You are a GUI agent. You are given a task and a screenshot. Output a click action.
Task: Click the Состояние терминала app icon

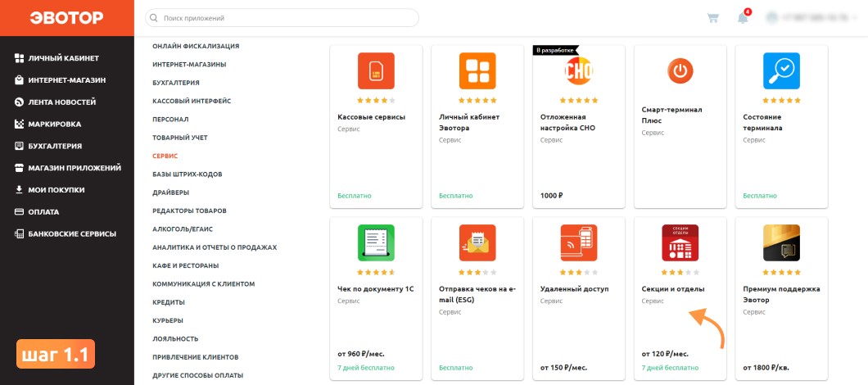click(x=781, y=71)
